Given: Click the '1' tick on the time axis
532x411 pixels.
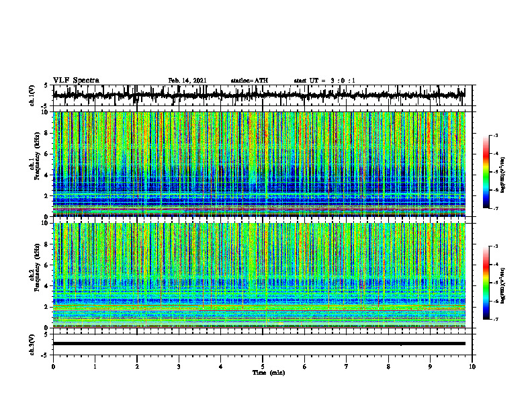Looking at the screenshot, I should [95, 367].
